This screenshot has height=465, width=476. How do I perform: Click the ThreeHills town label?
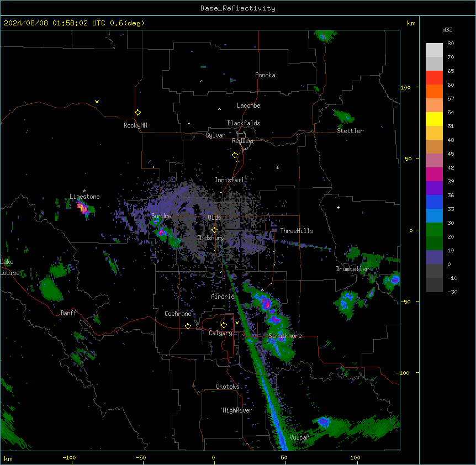tap(297, 231)
